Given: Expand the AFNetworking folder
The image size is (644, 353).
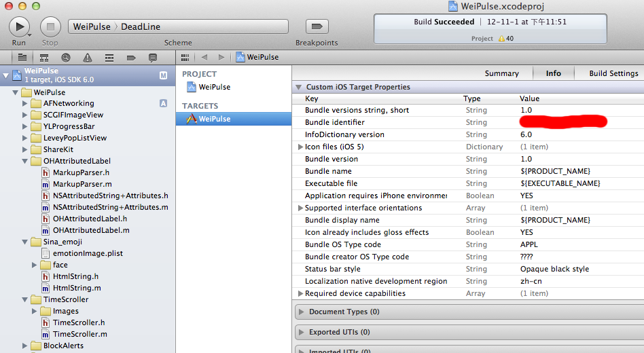Looking at the screenshot, I should [24, 103].
